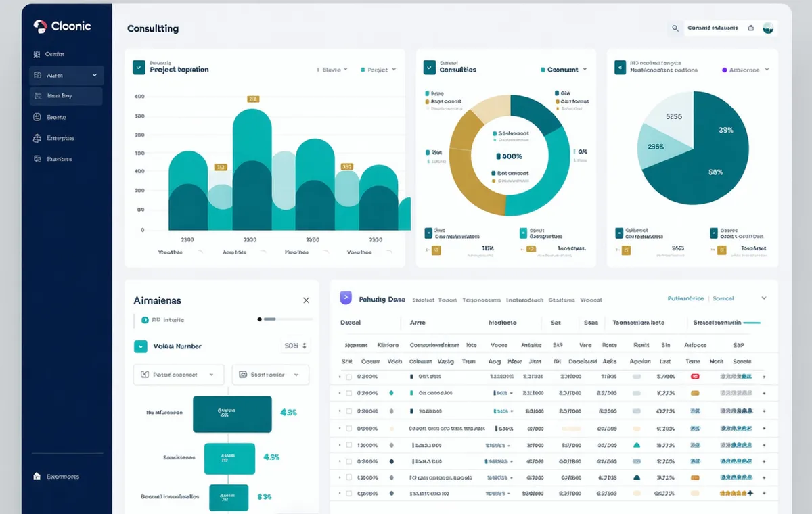Click the home icon at sidebar bottom
The width and height of the screenshot is (812, 514).
coord(37,476)
